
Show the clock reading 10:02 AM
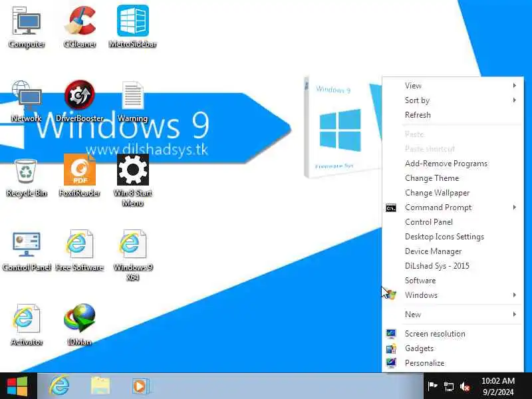click(x=498, y=386)
